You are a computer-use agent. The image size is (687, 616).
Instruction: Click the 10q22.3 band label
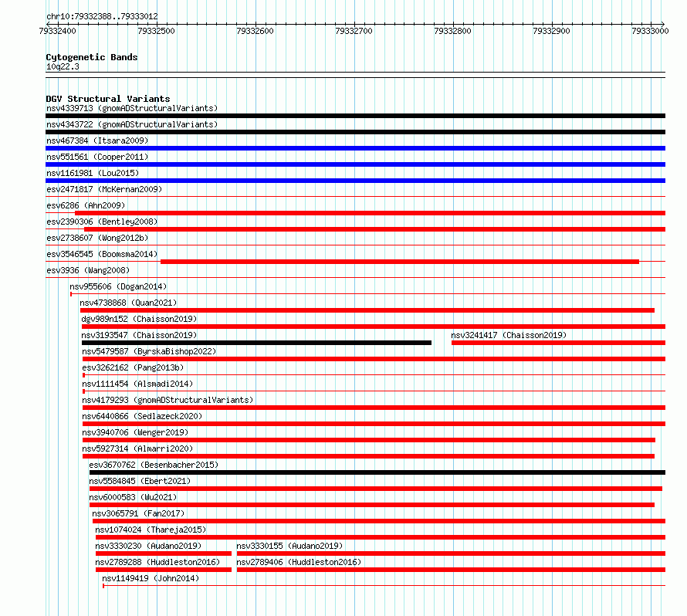tap(63, 66)
